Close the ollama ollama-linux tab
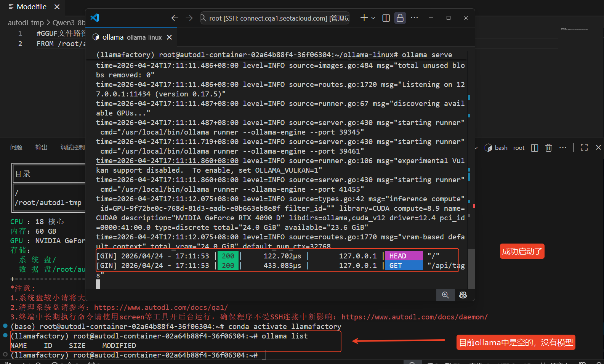Screen dimensions: 604x364 [x=170, y=37]
